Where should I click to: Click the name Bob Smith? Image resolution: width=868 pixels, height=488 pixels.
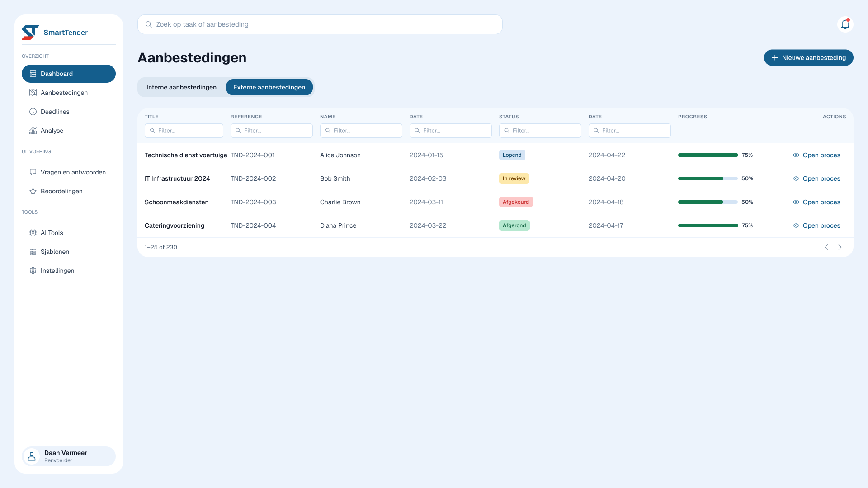[x=335, y=178]
